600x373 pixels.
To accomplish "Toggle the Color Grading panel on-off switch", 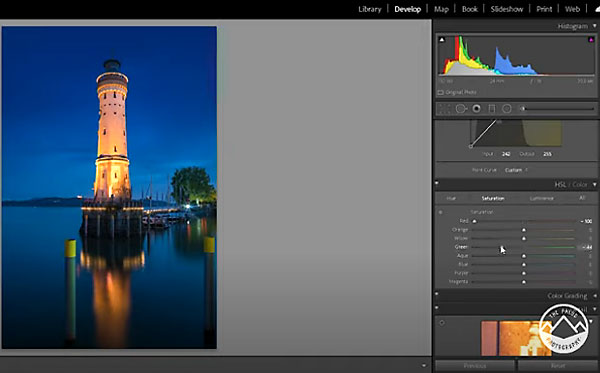I will [437, 294].
